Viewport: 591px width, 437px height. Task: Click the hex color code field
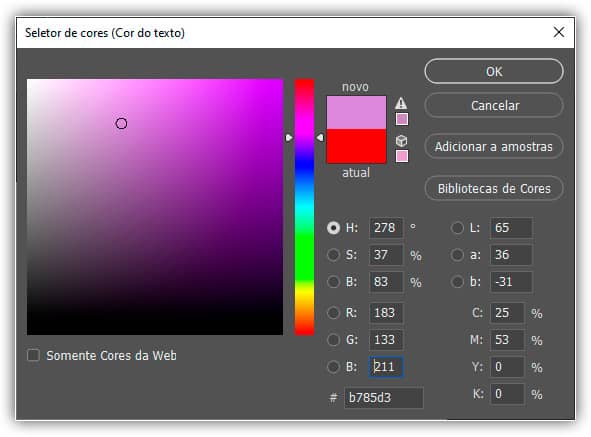(384, 397)
